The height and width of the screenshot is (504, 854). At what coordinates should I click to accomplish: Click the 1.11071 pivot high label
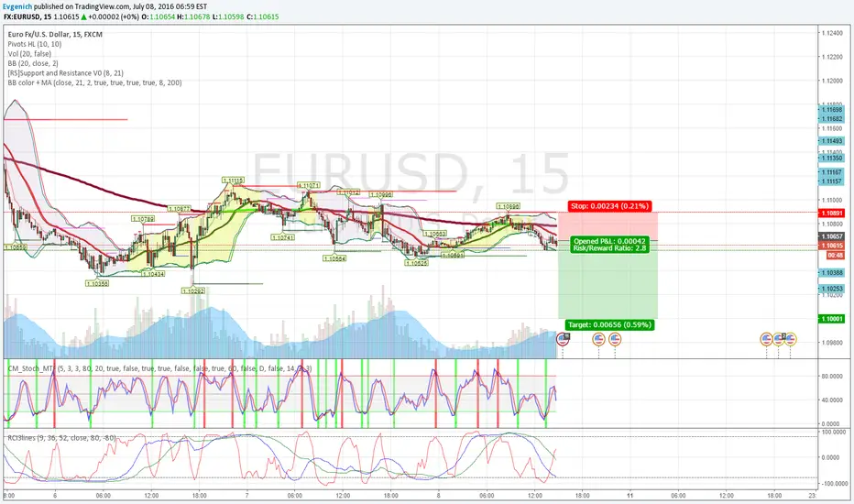pos(309,186)
